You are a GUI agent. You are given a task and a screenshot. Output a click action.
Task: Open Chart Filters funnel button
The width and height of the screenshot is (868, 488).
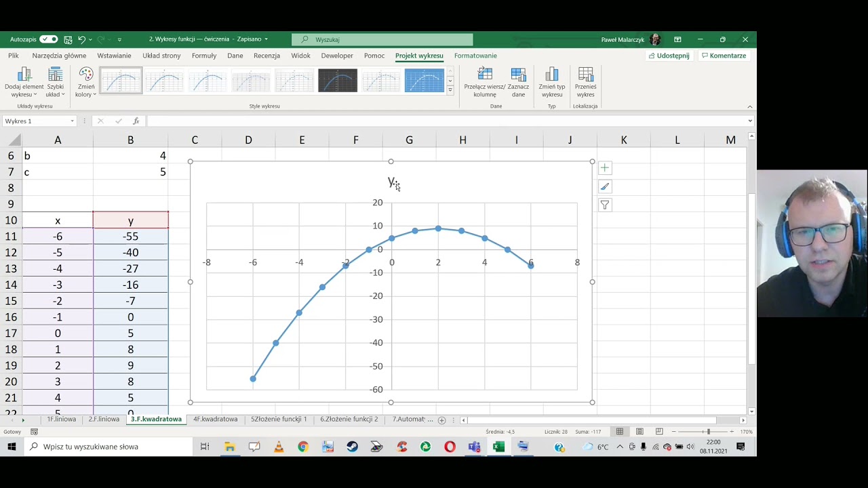605,205
